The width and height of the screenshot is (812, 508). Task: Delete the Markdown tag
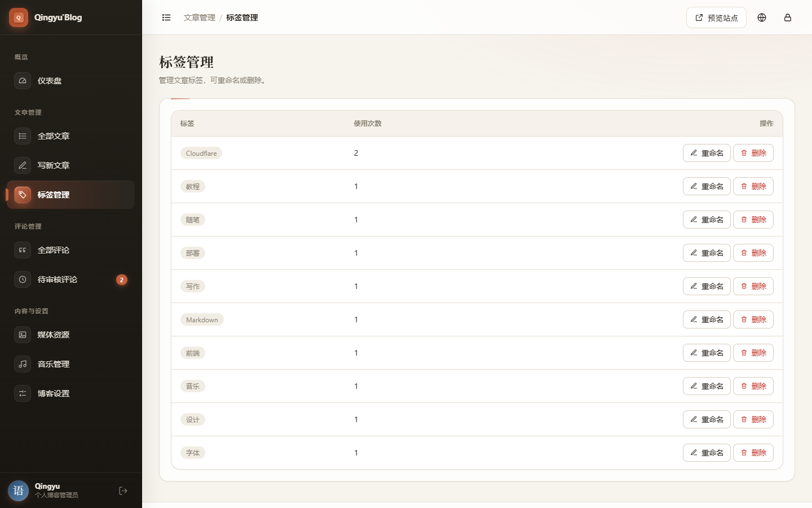pyautogui.click(x=753, y=319)
